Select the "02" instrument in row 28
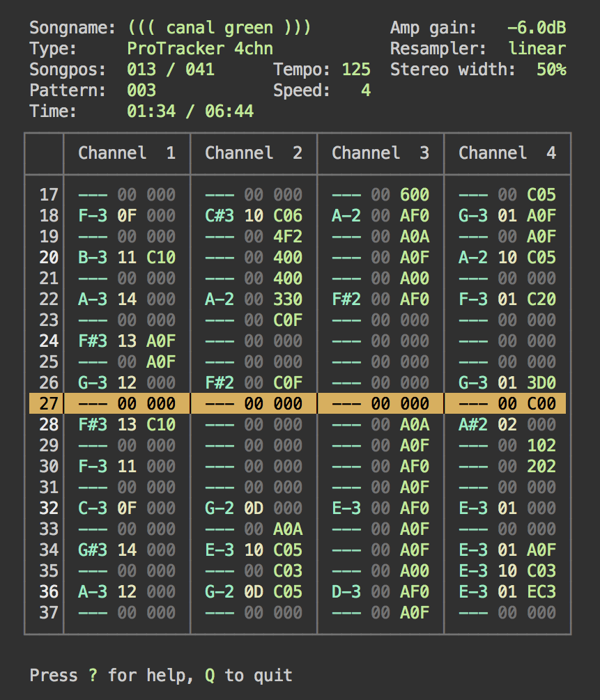 click(507, 425)
